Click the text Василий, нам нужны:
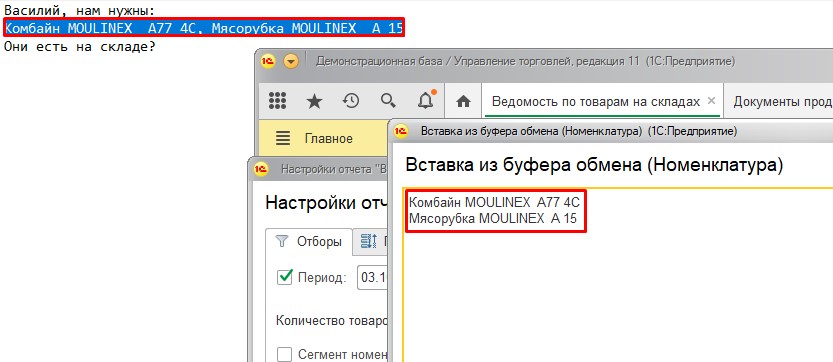 tap(80, 11)
